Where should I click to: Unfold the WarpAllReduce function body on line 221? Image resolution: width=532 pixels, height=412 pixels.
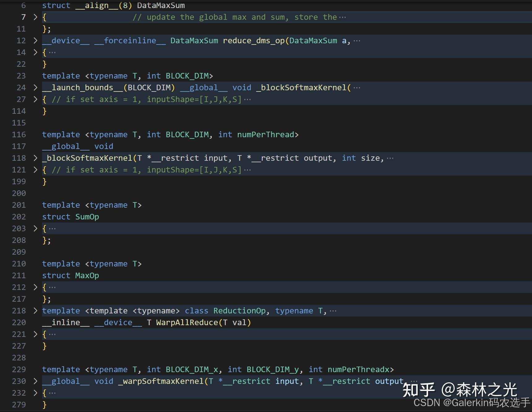coord(35,334)
